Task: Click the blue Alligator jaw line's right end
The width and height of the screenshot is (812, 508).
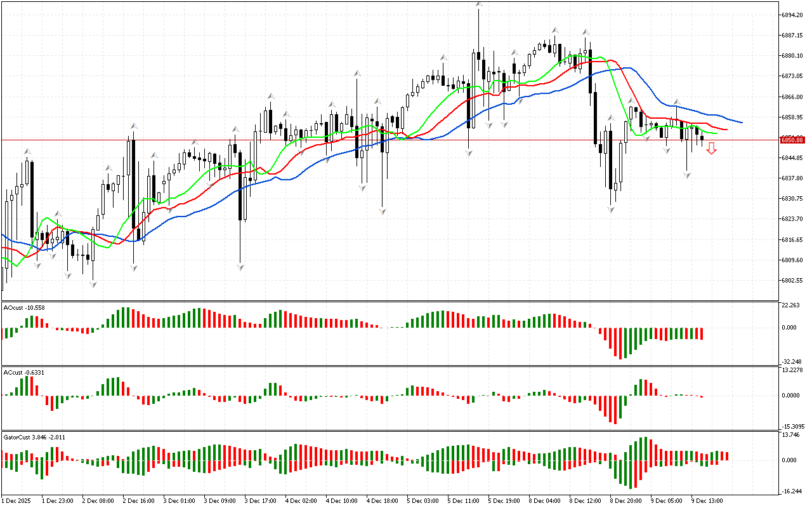Action: [742, 122]
